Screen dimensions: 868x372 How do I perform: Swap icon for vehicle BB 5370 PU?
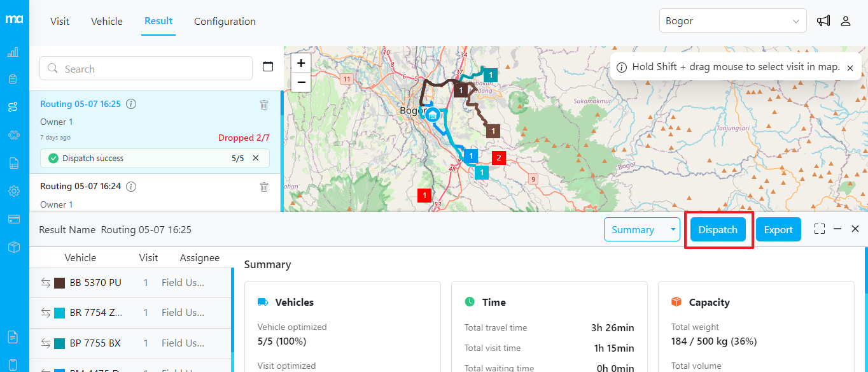46,283
